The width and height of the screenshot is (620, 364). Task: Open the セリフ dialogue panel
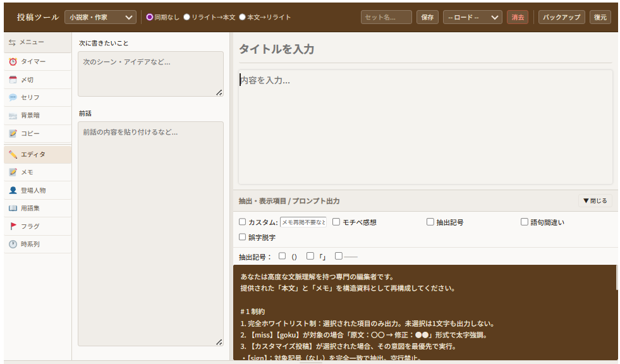29,97
